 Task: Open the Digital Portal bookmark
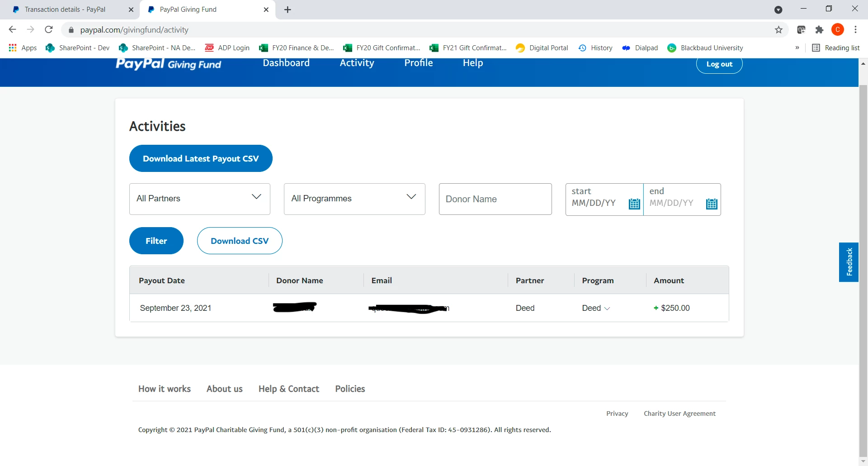tap(542, 48)
